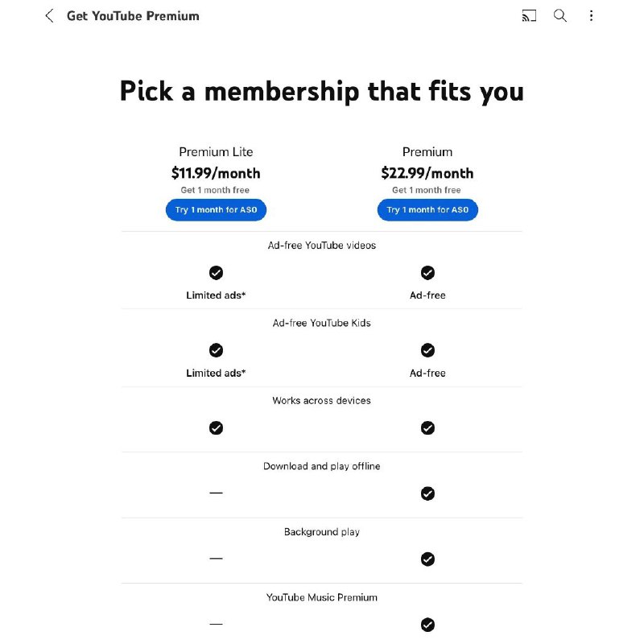This screenshot has height=644, width=644.
Task: Click Premium Lite checkmark for Ad-free YouTube videos
Action: pos(216,273)
